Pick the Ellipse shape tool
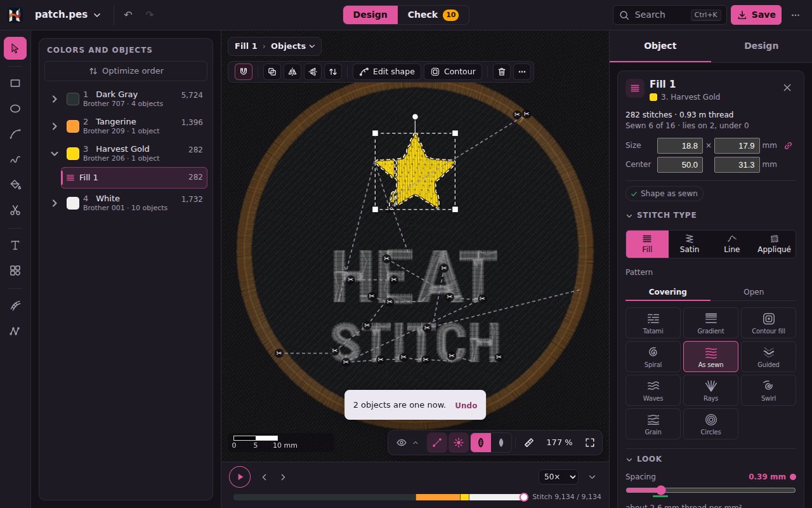Screen dimensions: 812x508 pyautogui.click(x=15, y=109)
